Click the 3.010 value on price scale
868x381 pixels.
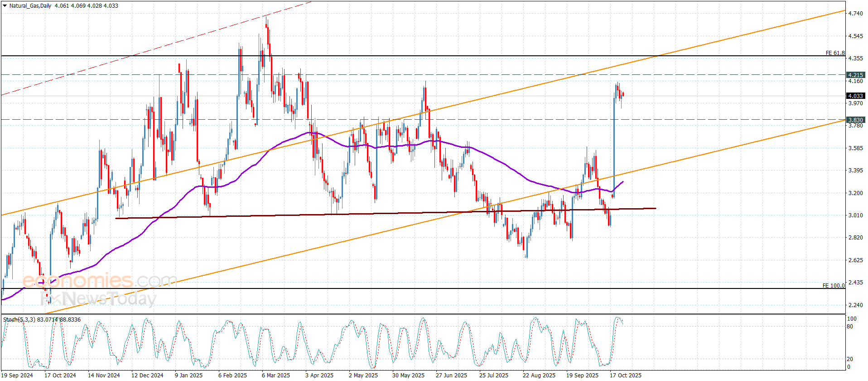click(855, 215)
